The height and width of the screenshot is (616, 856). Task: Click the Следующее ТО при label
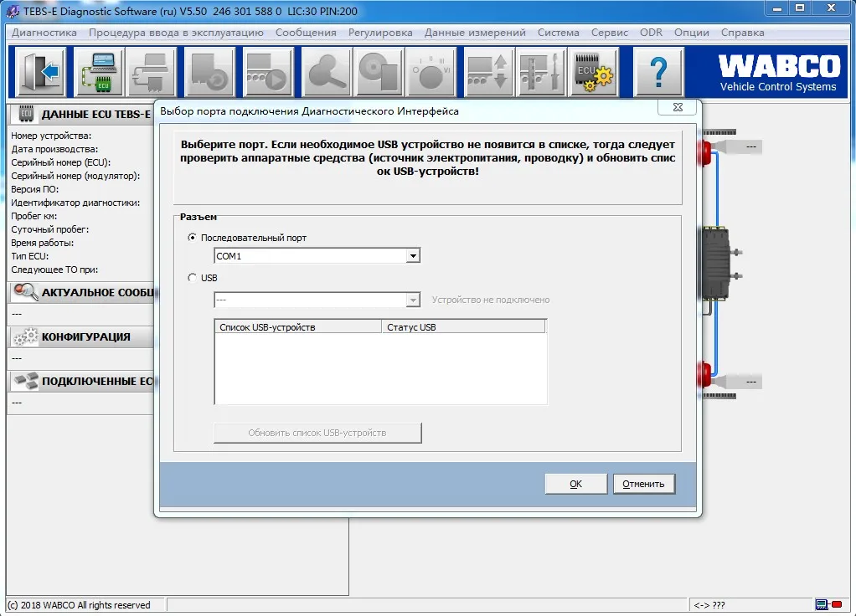pyautogui.click(x=54, y=269)
